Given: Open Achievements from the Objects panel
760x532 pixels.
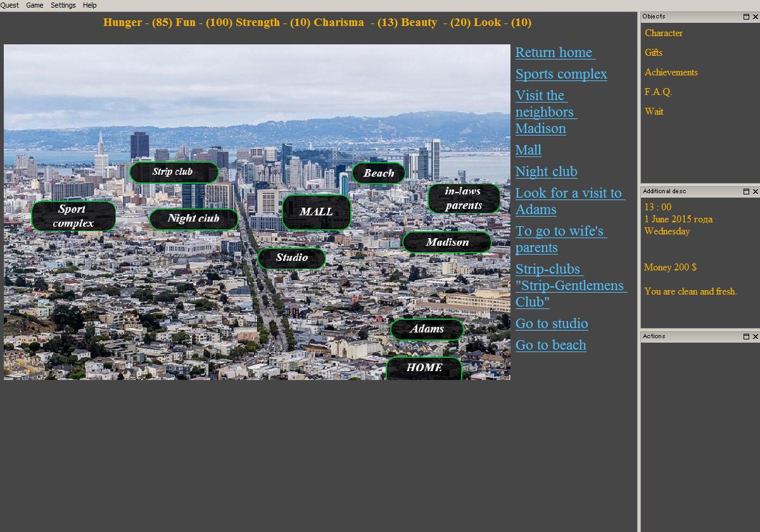Looking at the screenshot, I should 671,72.
